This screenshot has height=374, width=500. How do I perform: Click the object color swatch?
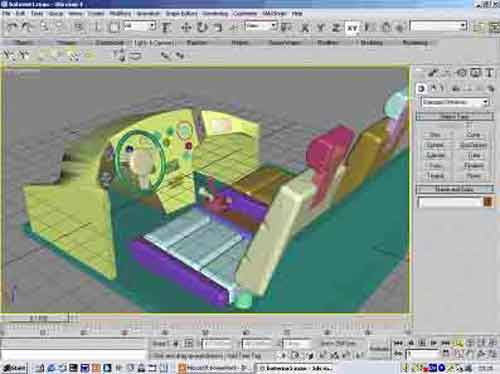(488, 202)
